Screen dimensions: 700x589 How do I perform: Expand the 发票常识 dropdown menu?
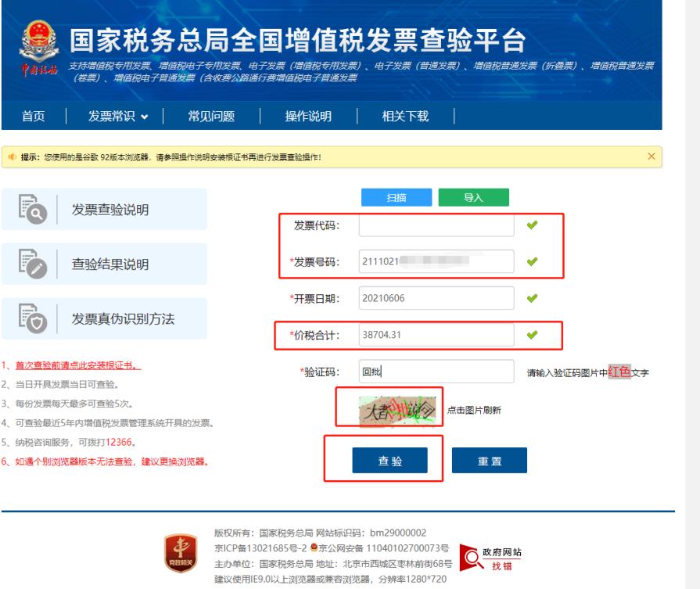(117, 117)
